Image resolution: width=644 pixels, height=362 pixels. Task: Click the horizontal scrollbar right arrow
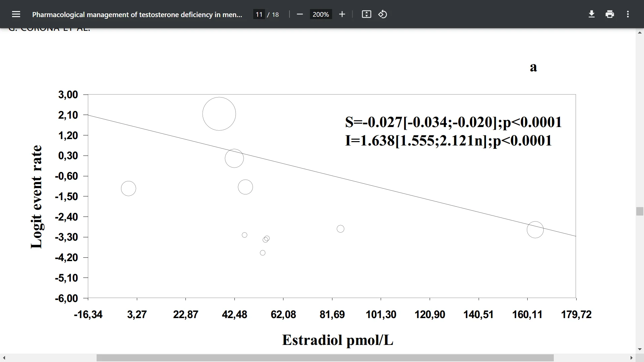click(631, 358)
